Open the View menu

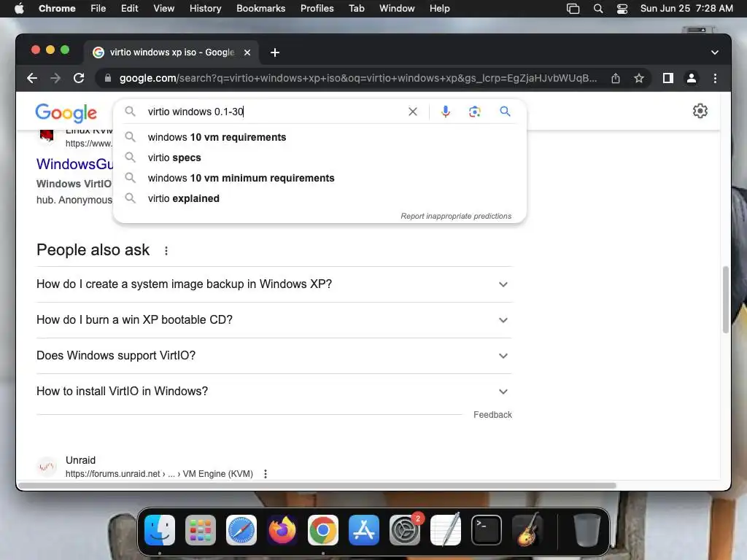(x=163, y=9)
